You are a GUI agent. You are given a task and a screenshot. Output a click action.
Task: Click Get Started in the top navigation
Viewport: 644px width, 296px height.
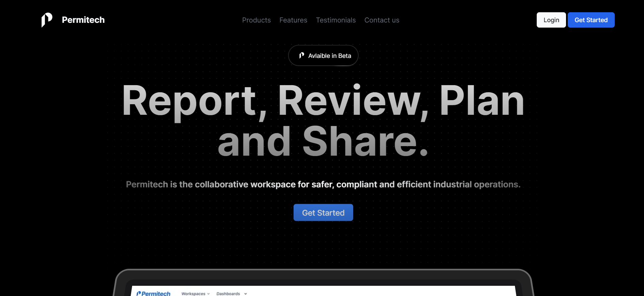[591, 20]
